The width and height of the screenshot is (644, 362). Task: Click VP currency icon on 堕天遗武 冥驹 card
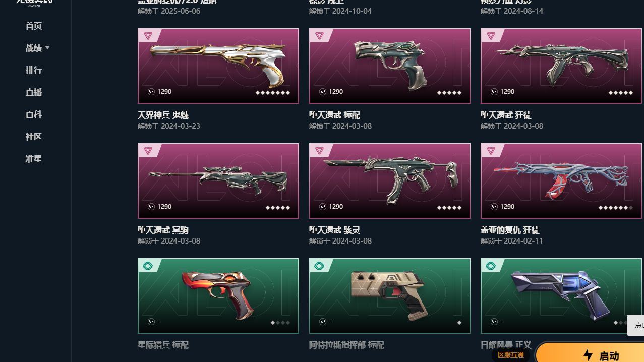(x=151, y=207)
